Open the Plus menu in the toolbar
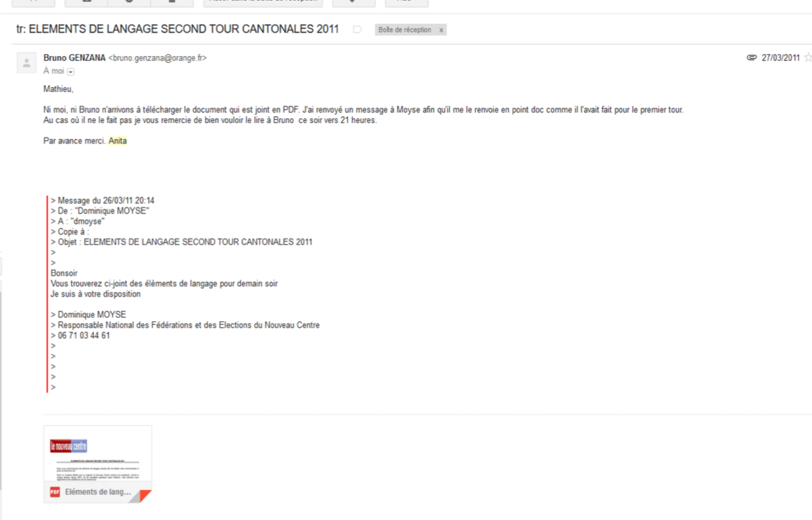Image resolution: width=812 pixels, height=520 pixels. (x=407, y=2)
